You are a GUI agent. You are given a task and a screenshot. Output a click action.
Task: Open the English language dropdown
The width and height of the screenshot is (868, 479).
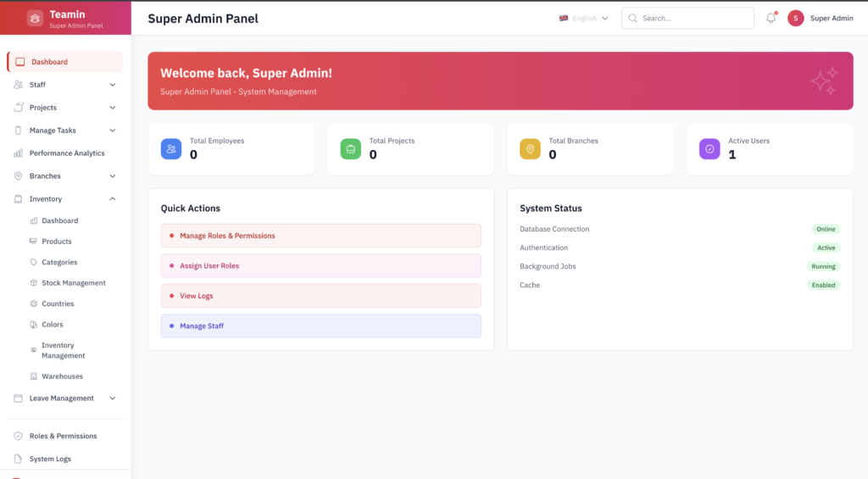tap(584, 19)
